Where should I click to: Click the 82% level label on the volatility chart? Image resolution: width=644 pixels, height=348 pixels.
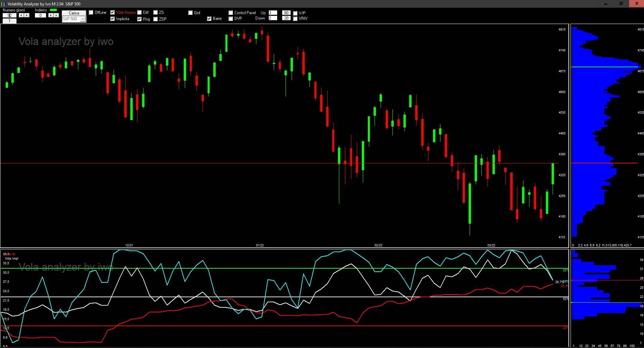point(566,270)
